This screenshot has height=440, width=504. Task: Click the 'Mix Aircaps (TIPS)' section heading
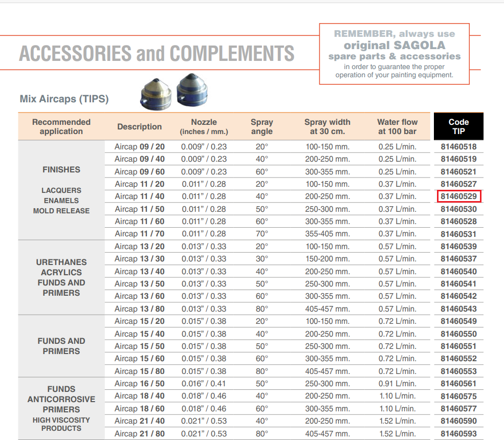[x=64, y=99]
